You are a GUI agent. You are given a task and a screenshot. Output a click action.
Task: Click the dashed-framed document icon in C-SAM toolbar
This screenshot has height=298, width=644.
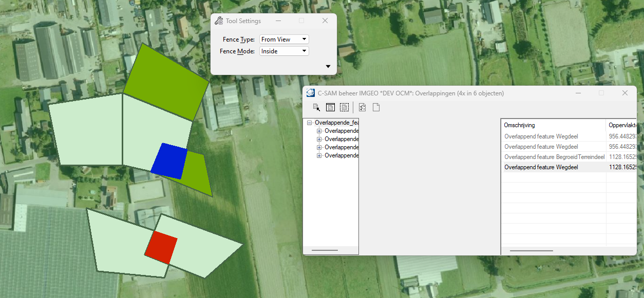344,107
